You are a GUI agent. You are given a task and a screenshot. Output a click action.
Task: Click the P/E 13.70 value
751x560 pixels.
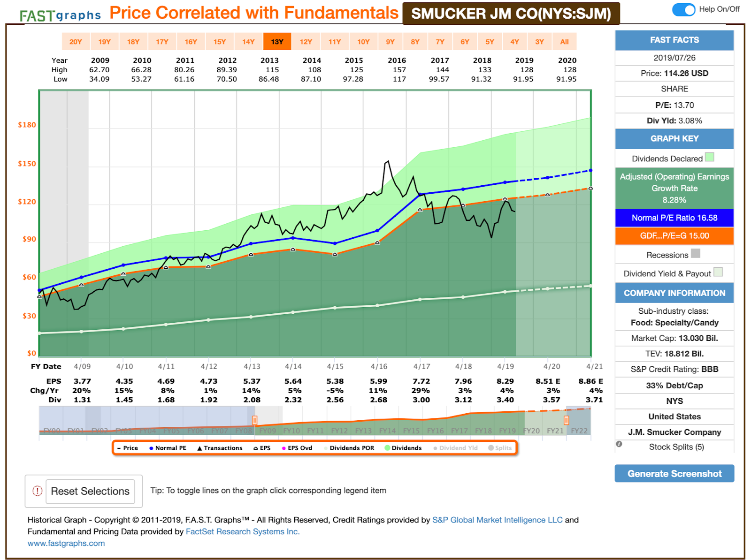tap(684, 105)
